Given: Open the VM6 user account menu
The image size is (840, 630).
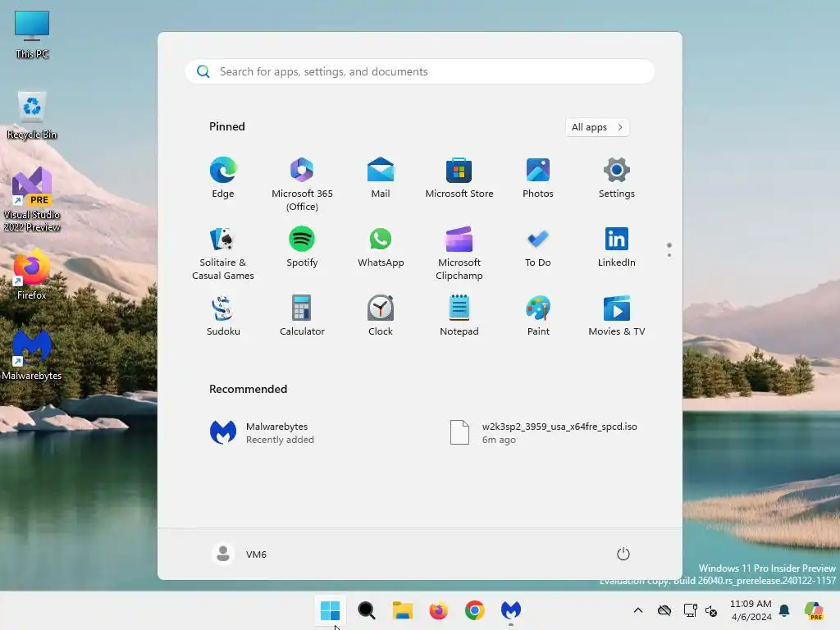Looking at the screenshot, I should click(240, 554).
